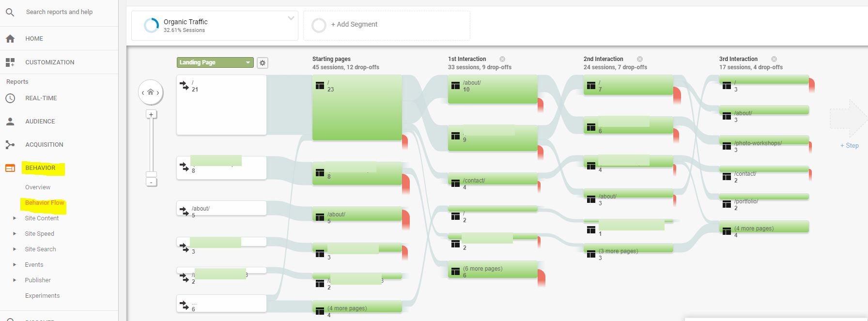Click the + Step link
Image resolution: width=868 pixels, height=321 pixels.
point(849,145)
